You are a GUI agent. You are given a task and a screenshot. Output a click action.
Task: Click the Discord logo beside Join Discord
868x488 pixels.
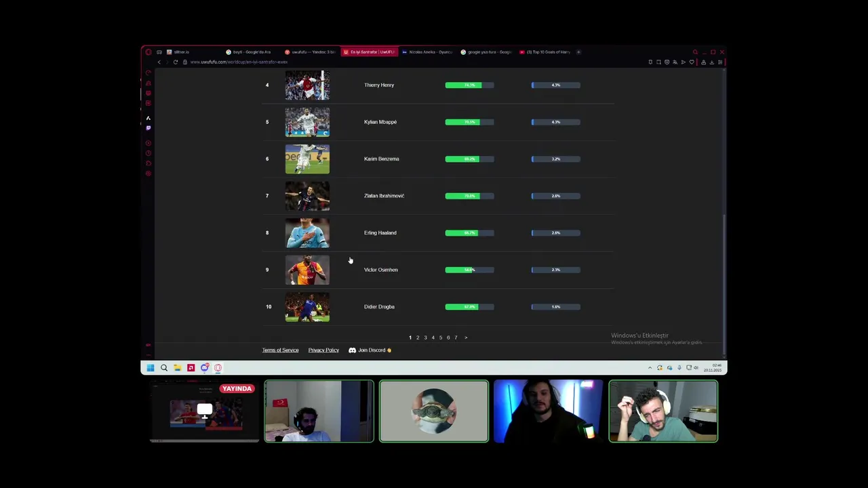[352, 350]
